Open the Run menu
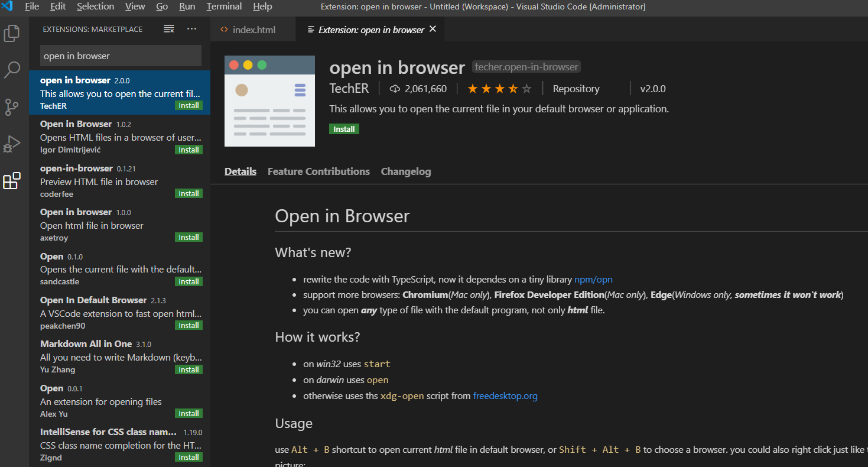Screen dimensions: 868x467 click(x=187, y=7)
